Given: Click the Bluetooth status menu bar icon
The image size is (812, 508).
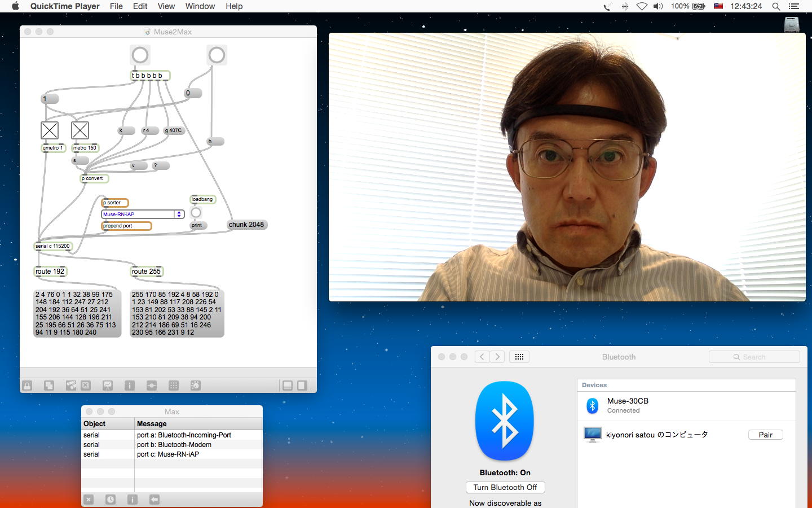Looking at the screenshot, I should (625, 6).
